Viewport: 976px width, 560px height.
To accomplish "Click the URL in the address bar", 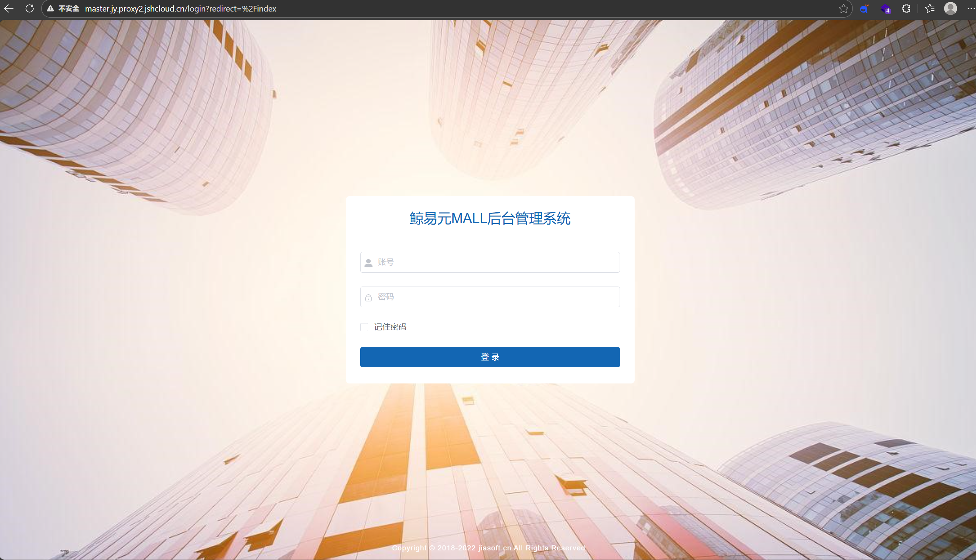I will (180, 8).
